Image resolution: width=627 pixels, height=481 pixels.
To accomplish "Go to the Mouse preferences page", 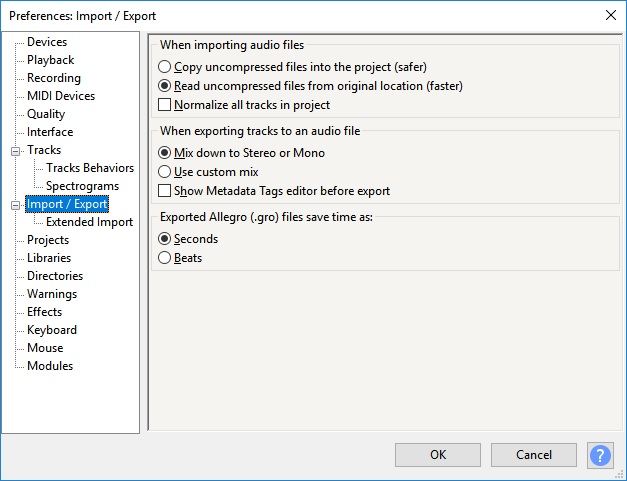I will pyautogui.click(x=45, y=348).
